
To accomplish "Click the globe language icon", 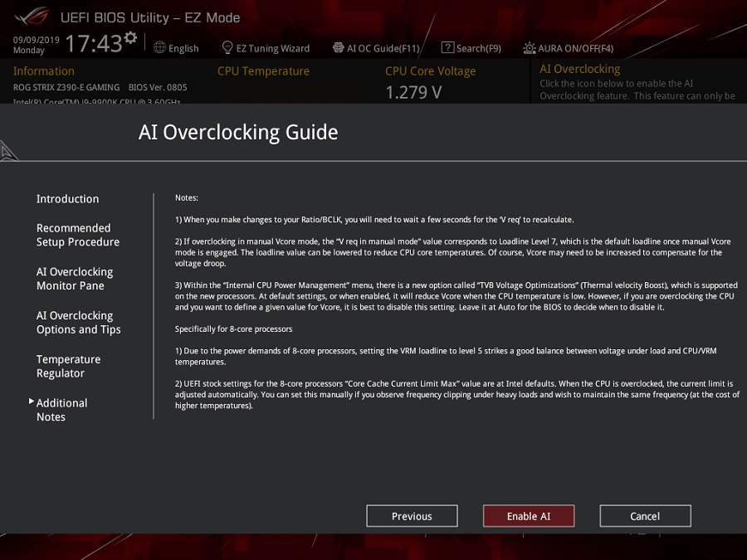I will [159, 47].
